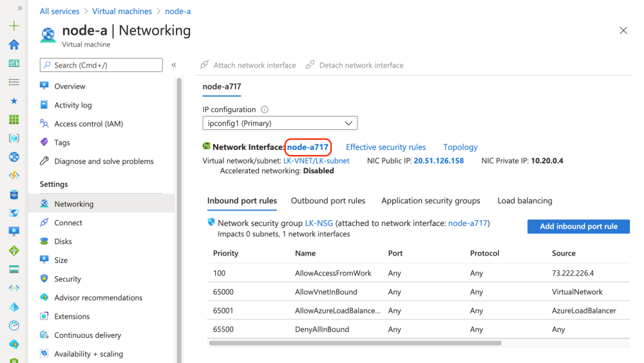The width and height of the screenshot is (644, 363).
Task: Open the Dashboard icon in the left rail
Action: point(14,64)
